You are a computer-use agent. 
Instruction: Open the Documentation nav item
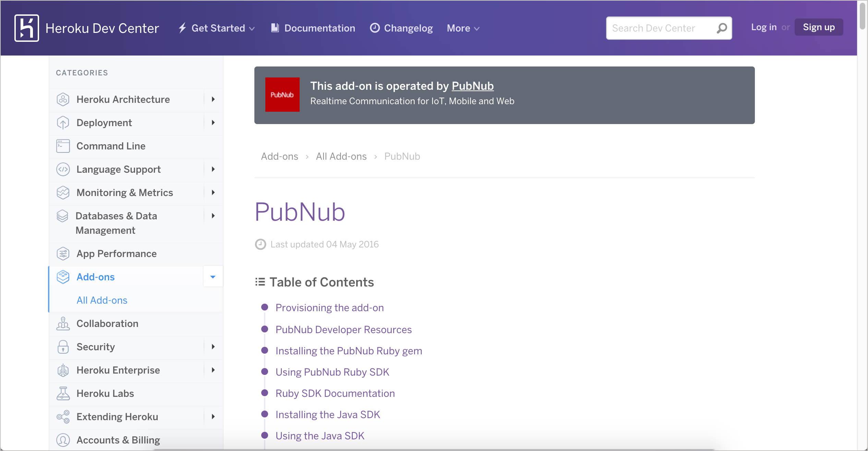pyautogui.click(x=313, y=28)
